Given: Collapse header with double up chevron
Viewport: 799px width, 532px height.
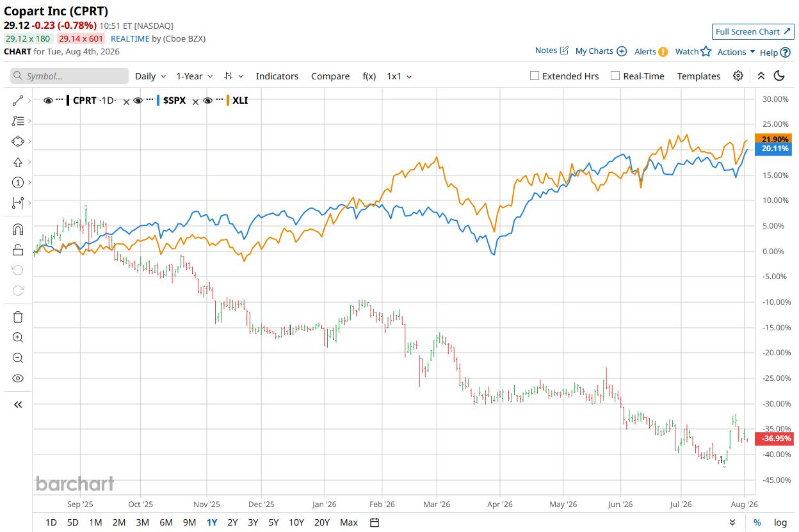Looking at the screenshot, I should (x=761, y=76).
